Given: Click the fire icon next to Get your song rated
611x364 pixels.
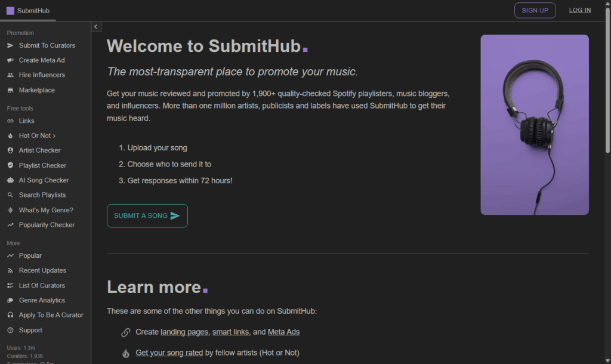Looking at the screenshot, I should point(125,353).
